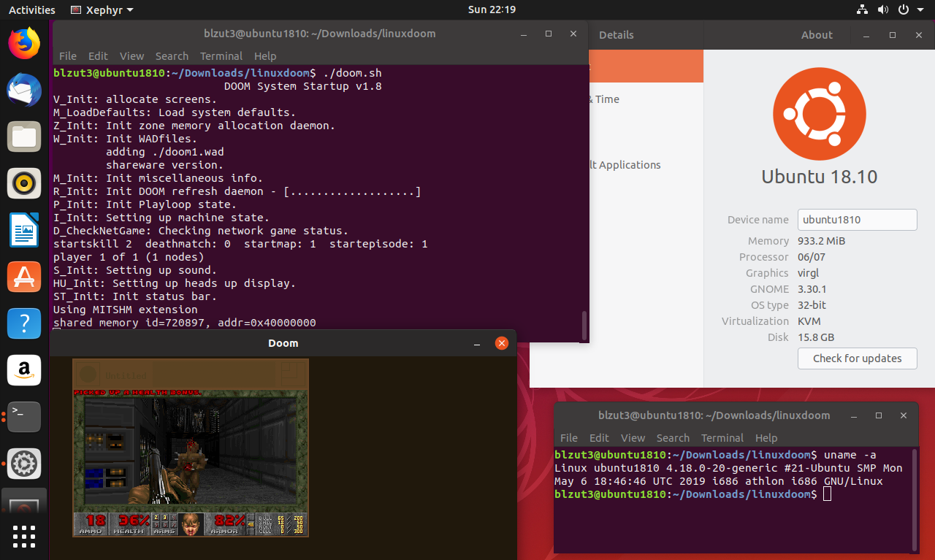Open Activities overview

[31, 9]
